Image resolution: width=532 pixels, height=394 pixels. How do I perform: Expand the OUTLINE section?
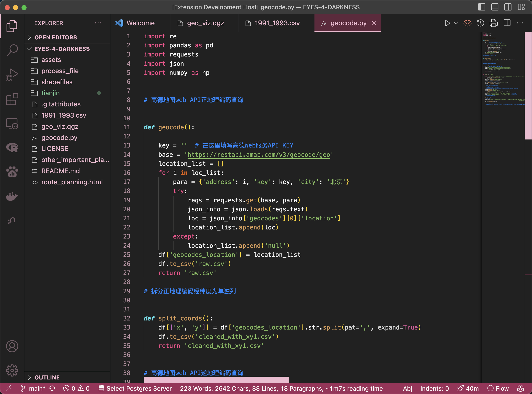pos(47,377)
